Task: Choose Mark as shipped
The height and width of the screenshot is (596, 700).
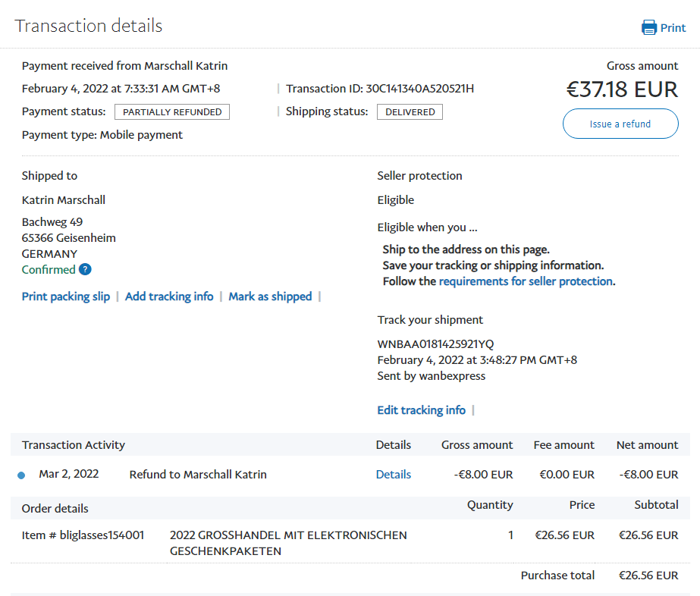Action: pyautogui.click(x=270, y=296)
